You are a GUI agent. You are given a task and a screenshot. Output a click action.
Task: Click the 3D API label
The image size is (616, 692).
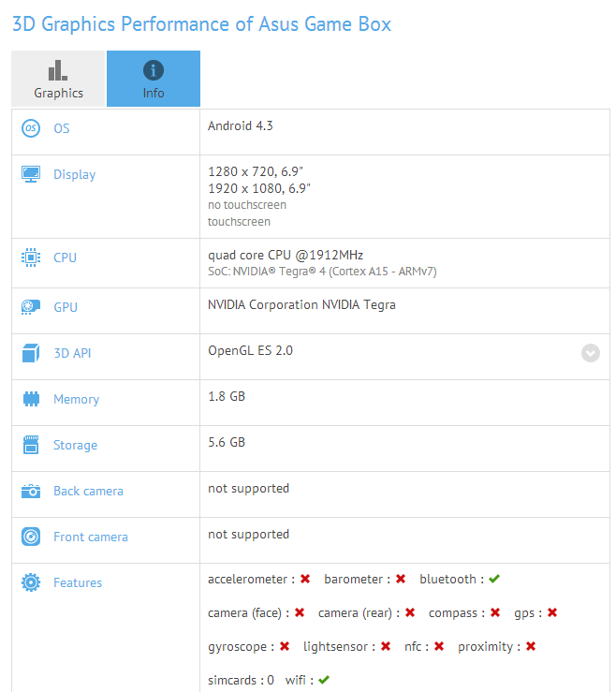coord(72,353)
